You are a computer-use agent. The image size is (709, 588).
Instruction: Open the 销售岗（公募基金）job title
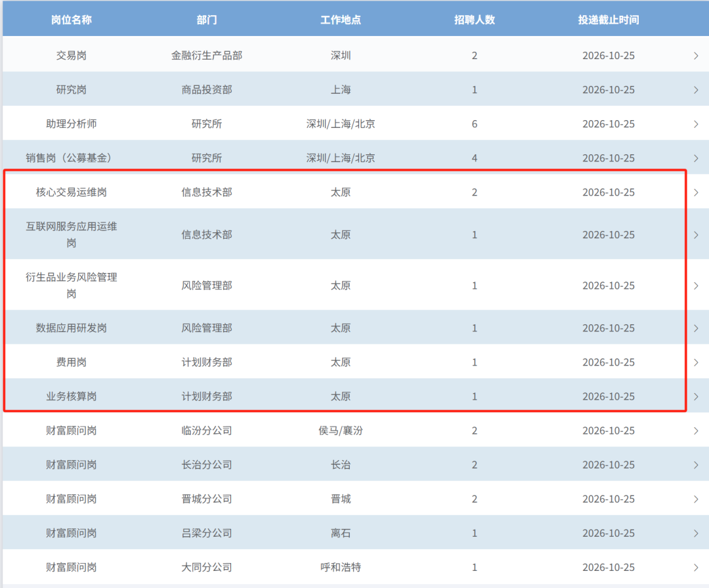pyautogui.click(x=69, y=158)
